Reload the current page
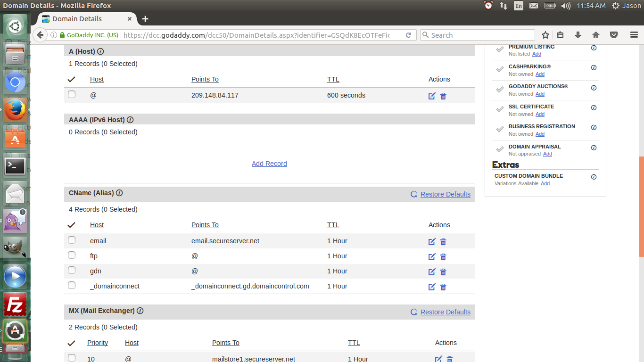 (x=409, y=35)
